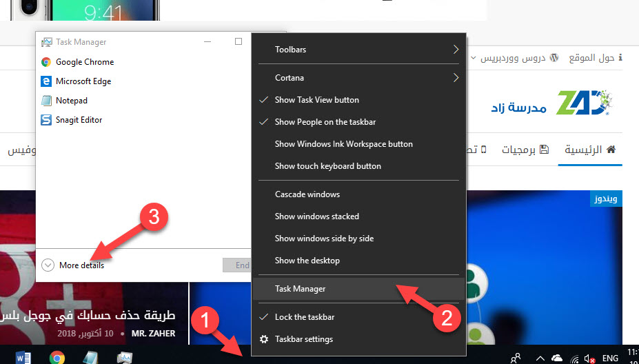
Task: Click the Task Manager title bar icon
Action: [x=47, y=42]
